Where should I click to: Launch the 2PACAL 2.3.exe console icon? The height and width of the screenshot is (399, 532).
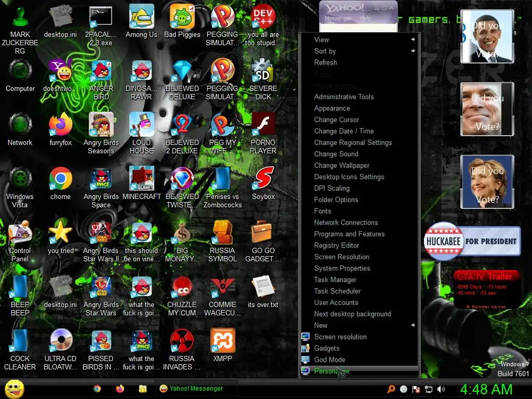click(101, 26)
